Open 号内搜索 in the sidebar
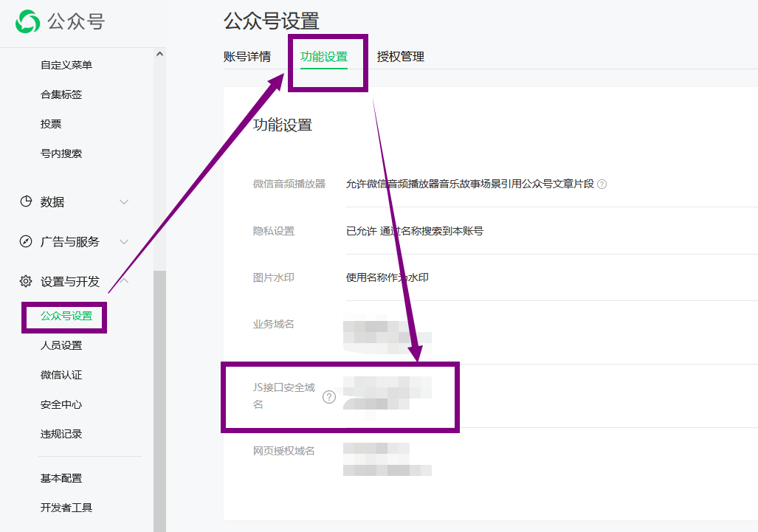The width and height of the screenshot is (758, 532). 61,153
